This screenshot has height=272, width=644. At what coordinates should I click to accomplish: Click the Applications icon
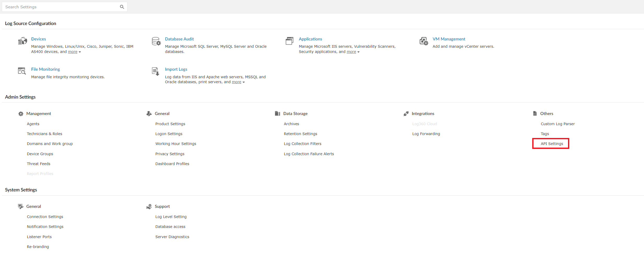click(289, 41)
